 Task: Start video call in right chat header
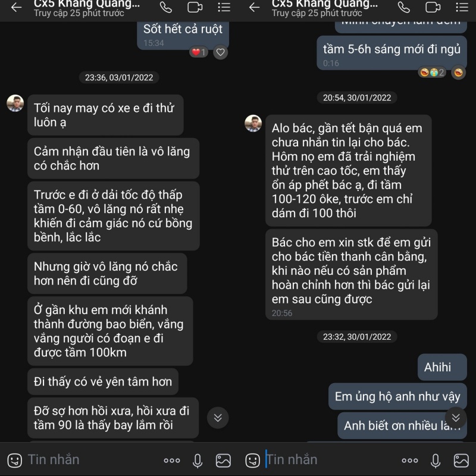[433, 7]
